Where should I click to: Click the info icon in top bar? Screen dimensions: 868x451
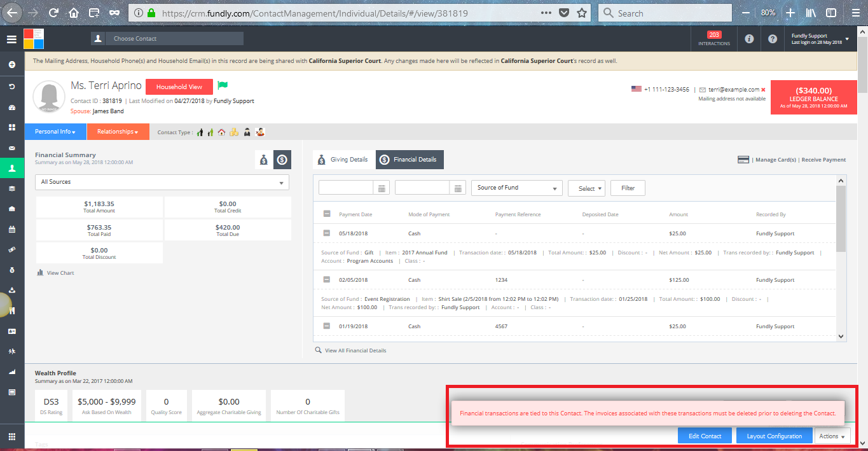(749, 39)
